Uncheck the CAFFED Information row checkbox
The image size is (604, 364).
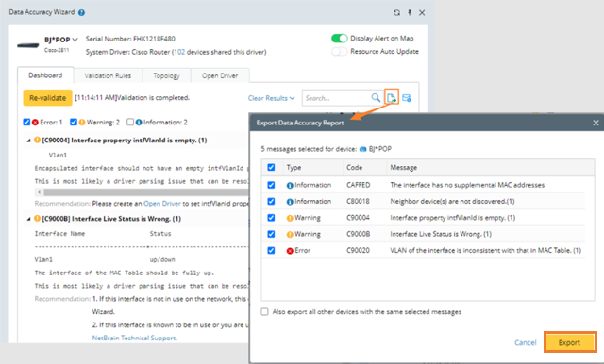(x=271, y=185)
